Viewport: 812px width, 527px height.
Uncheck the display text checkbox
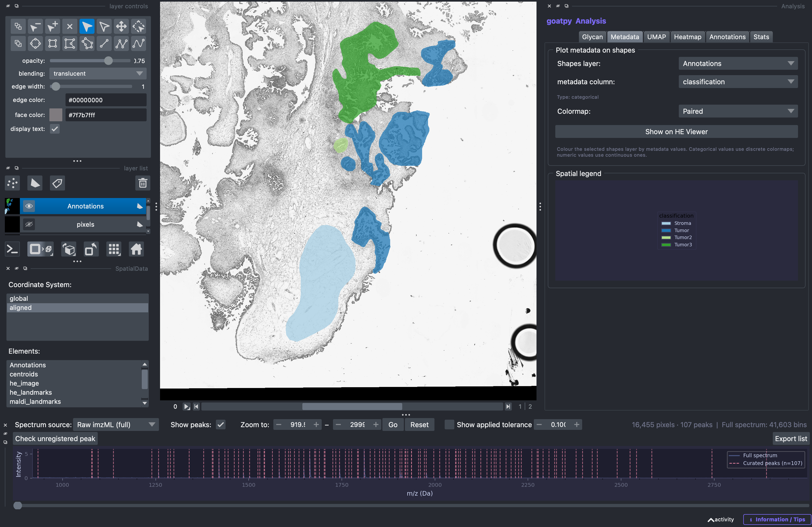click(55, 129)
